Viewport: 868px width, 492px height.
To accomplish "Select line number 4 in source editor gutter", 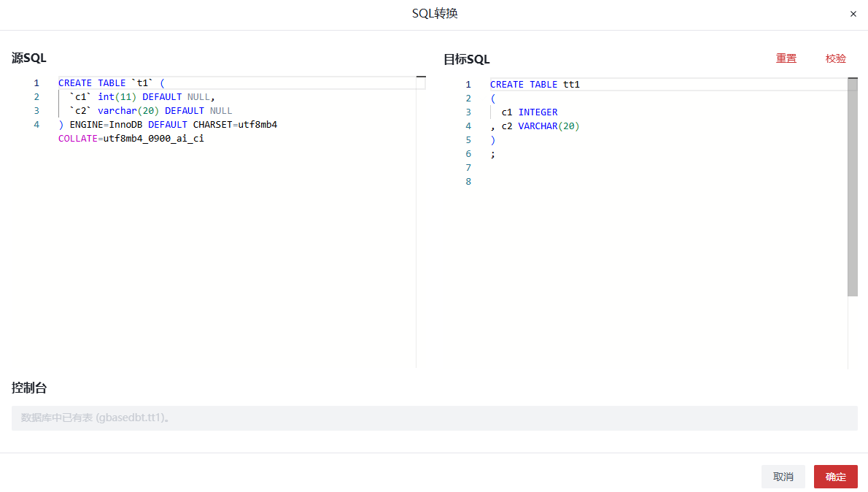I will click(x=36, y=125).
